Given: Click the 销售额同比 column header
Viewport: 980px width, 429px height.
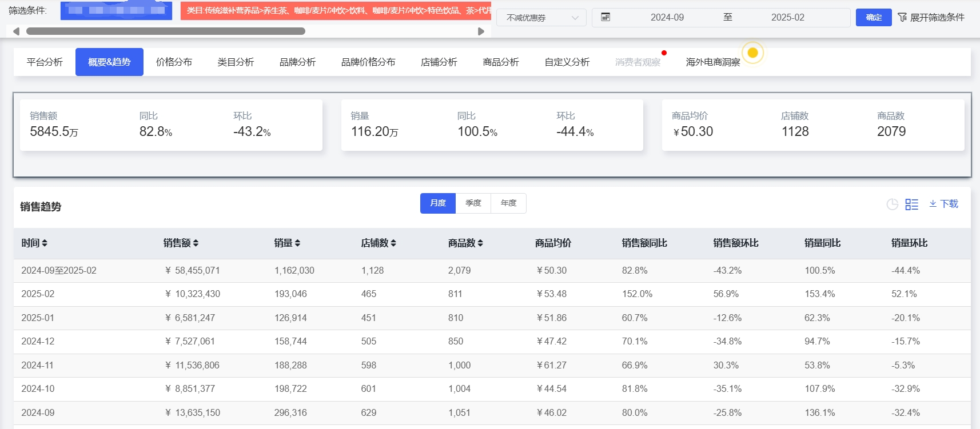Looking at the screenshot, I should click(x=644, y=243).
